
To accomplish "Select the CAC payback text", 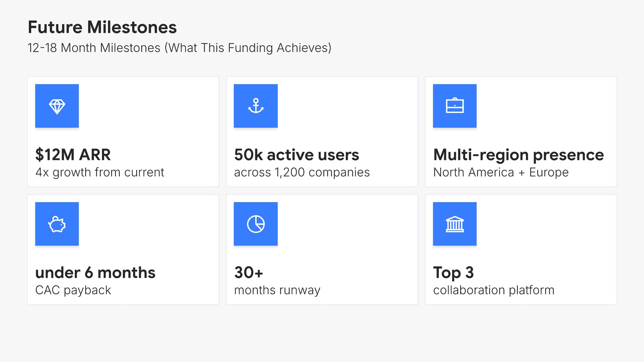I will pos(73,290).
